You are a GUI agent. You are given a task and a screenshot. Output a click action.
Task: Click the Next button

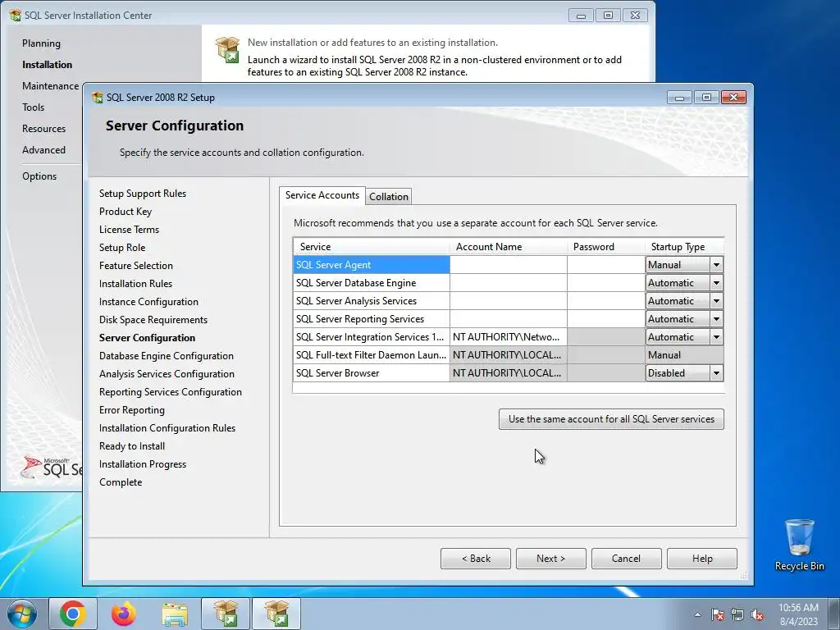point(550,558)
